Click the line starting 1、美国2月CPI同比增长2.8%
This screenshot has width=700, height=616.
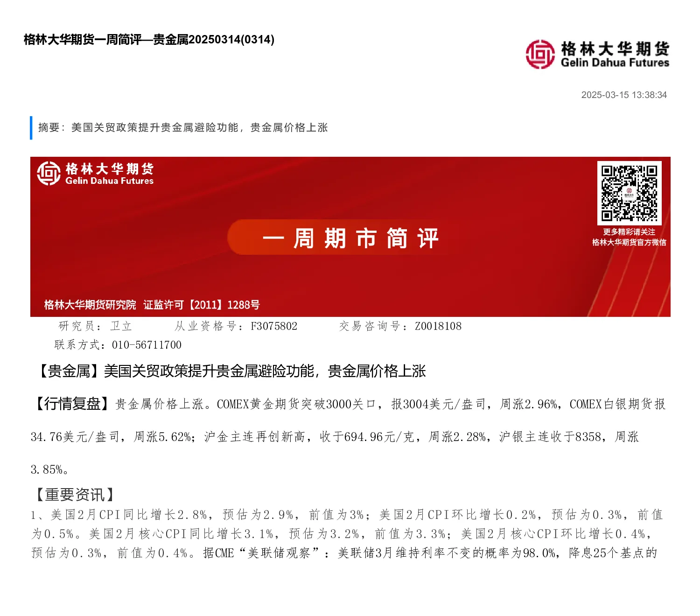(x=347, y=515)
